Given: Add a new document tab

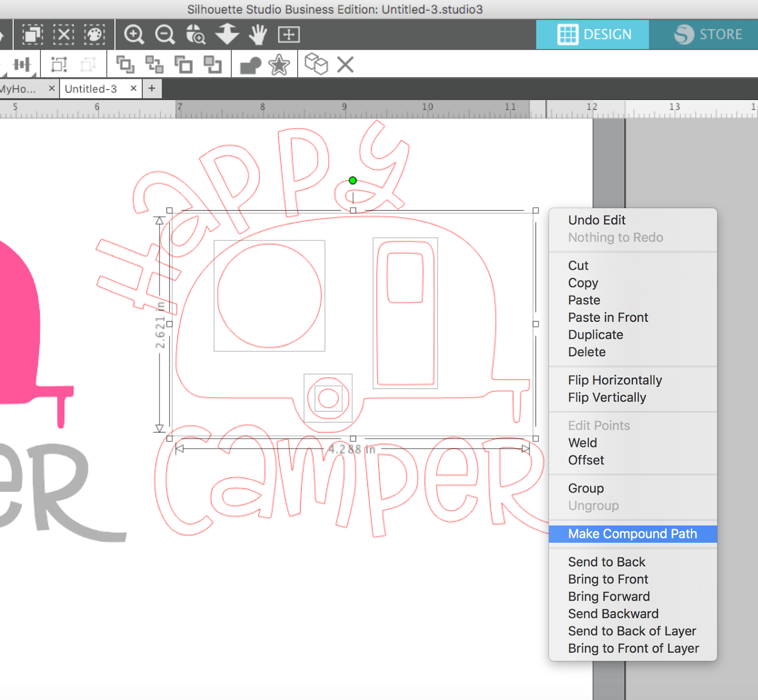Looking at the screenshot, I should pyautogui.click(x=152, y=89).
